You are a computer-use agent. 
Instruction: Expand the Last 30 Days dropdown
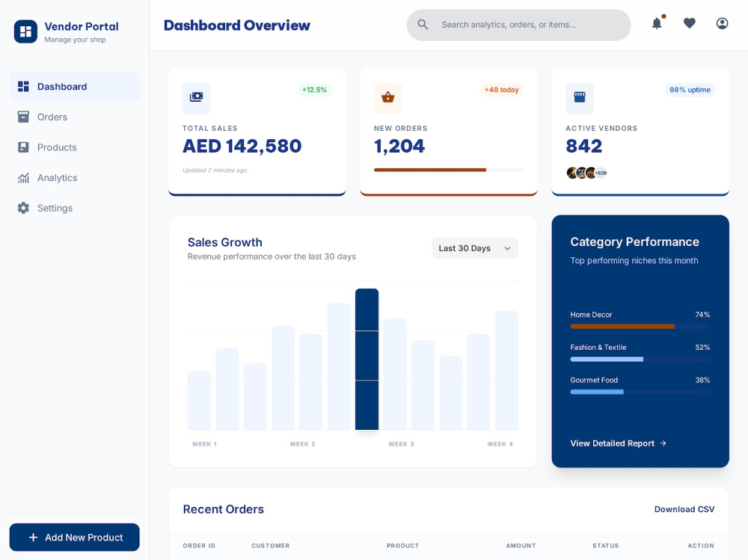[x=475, y=248]
